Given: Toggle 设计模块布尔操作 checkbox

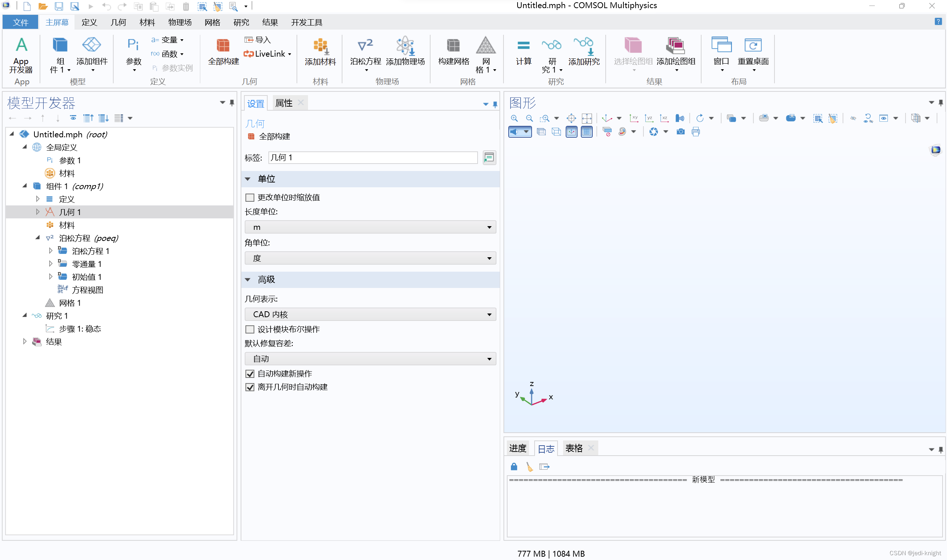Looking at the screenshot, I should (x=250, y=329).
